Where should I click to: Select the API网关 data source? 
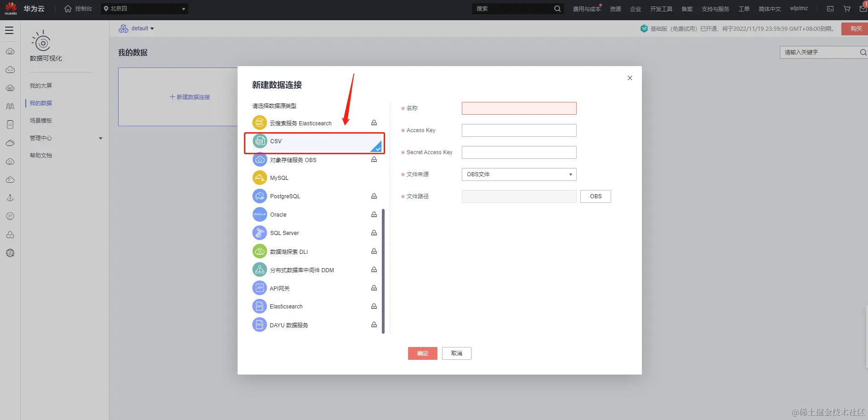point(315,288)
